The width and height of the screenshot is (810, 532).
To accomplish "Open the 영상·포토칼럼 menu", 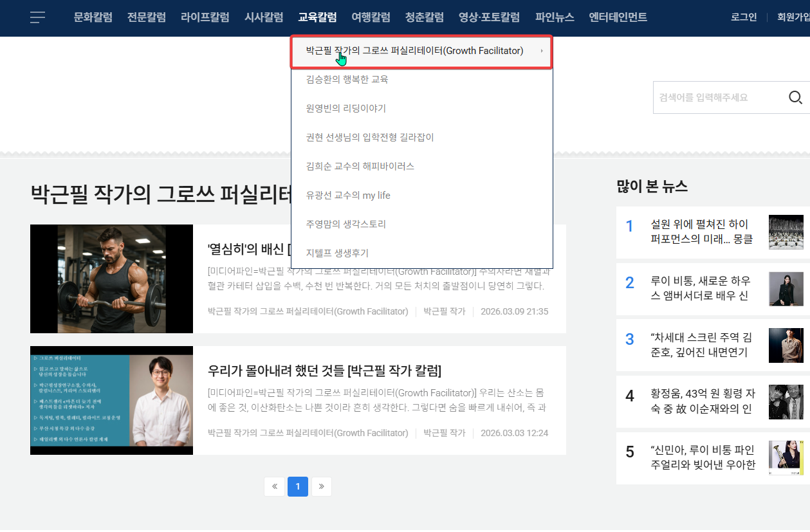I will tap(489, 17).
